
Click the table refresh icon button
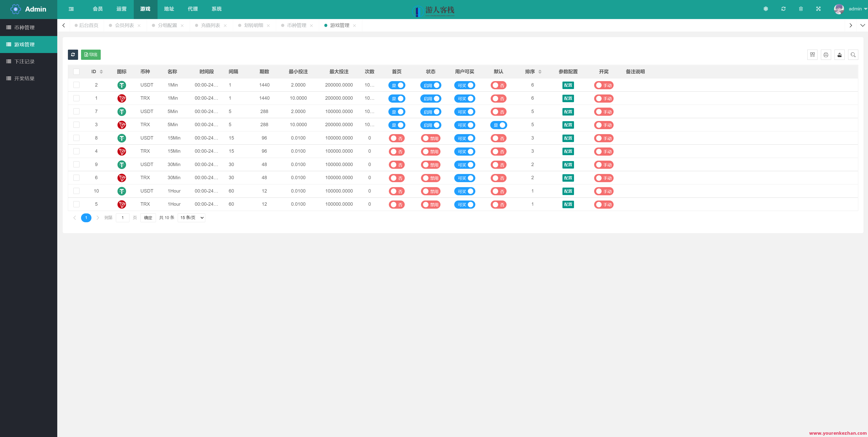click(73, 55)
